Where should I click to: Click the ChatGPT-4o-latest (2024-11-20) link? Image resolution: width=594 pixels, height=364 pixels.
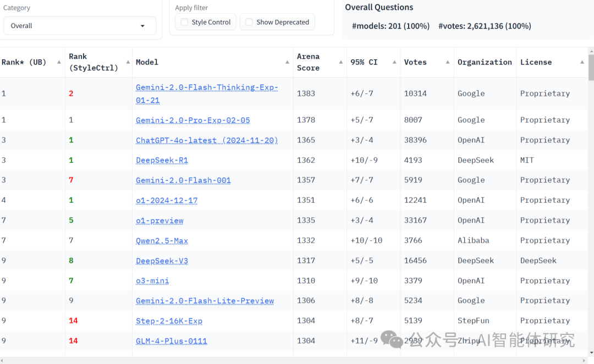[207, 140]
